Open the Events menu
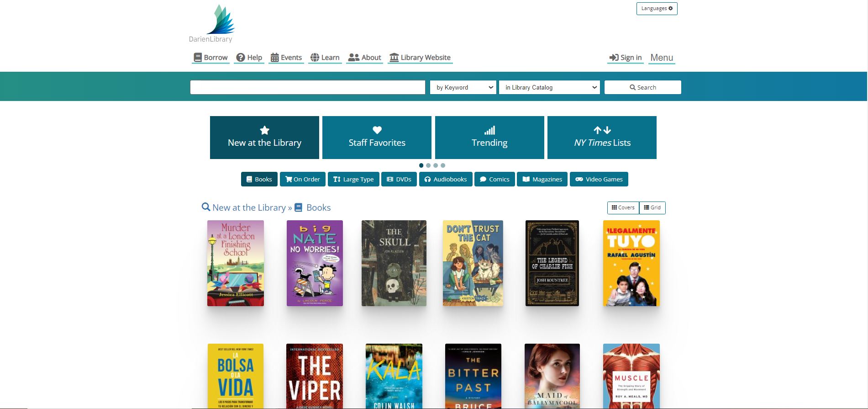 (286, 58)
